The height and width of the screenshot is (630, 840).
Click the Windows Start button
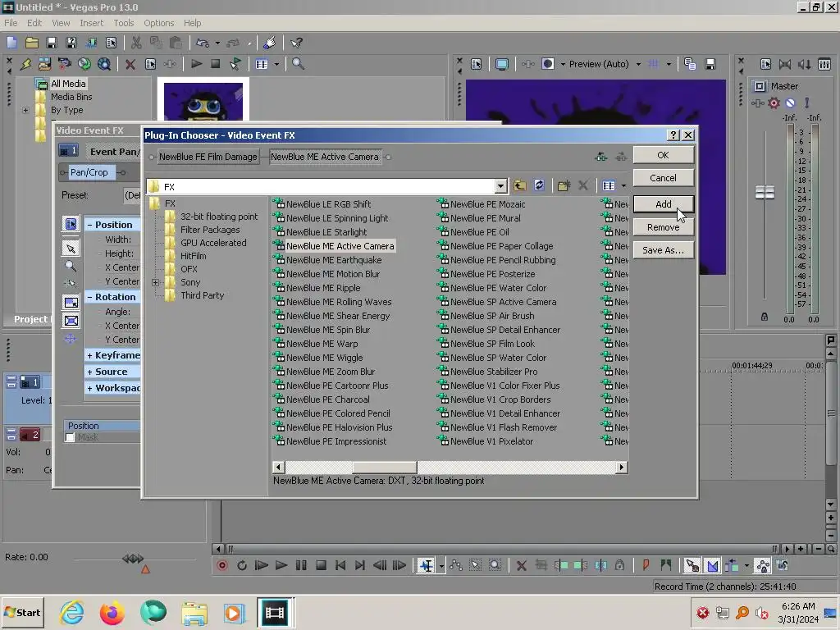[x=23, y=613]
